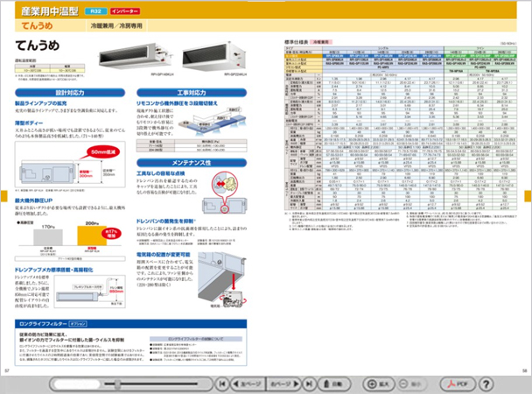This screenshot has height=394, width=532.
Task: Start automatic page turning (自動)
Action: coord(333,383)
